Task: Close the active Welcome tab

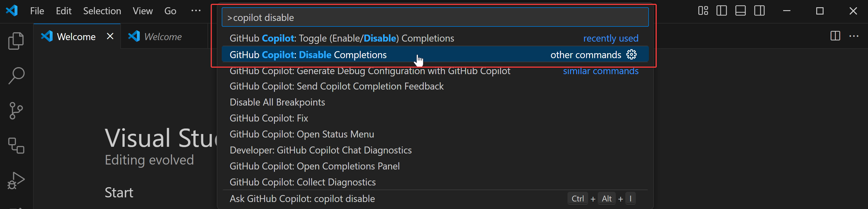Action: (110, 36)
